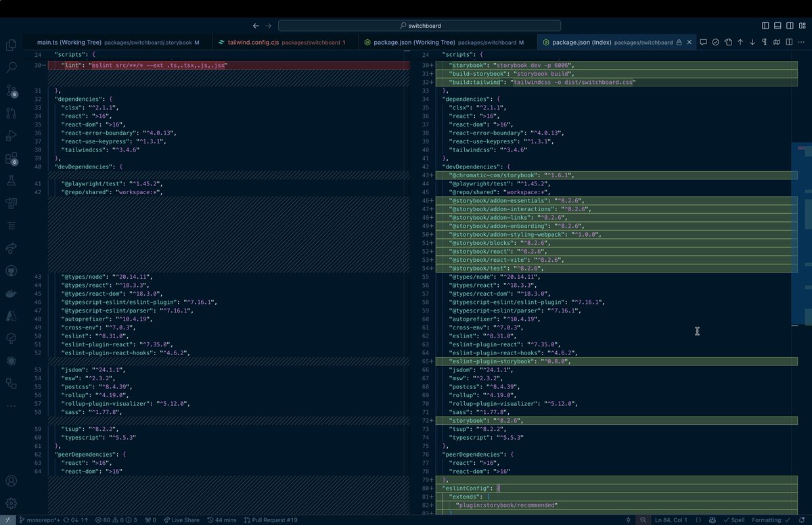Click Ln 84, Col 1 in status bar
Viewport: 812px width, 525px height.
click(x=671, y=520)
